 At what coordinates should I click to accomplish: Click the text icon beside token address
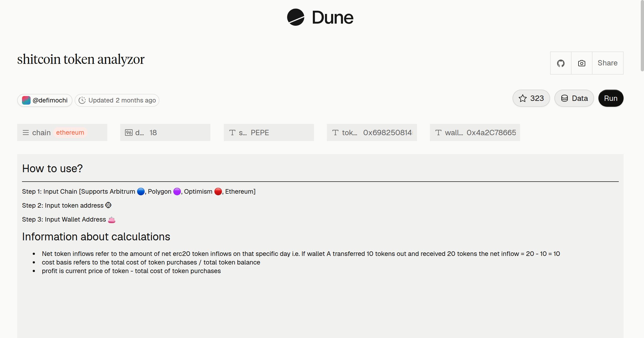click(x=335, y=133)
